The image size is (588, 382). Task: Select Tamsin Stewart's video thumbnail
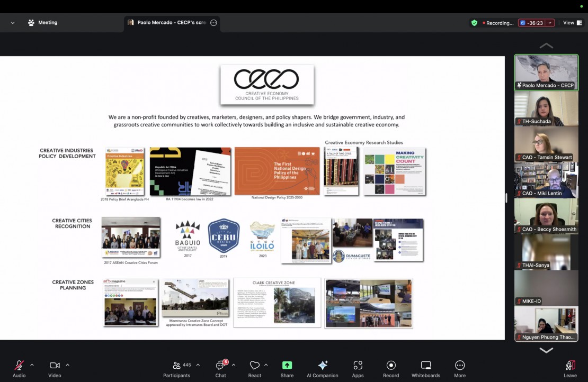[546, 144]
